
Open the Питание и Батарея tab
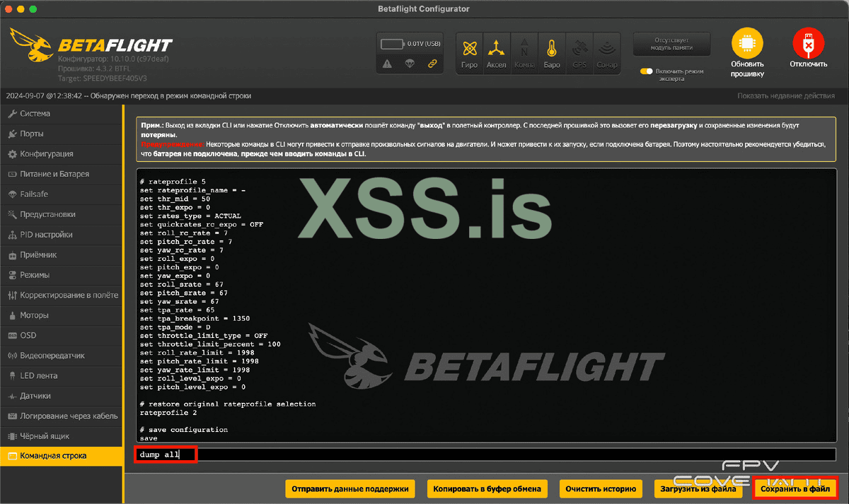[x=62, y=174]
